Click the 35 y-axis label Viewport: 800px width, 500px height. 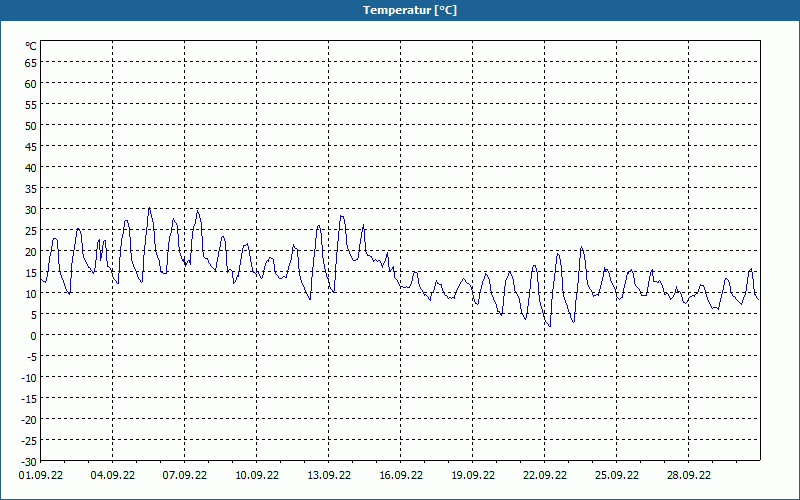pyautogui.click(x=31, y=189)
